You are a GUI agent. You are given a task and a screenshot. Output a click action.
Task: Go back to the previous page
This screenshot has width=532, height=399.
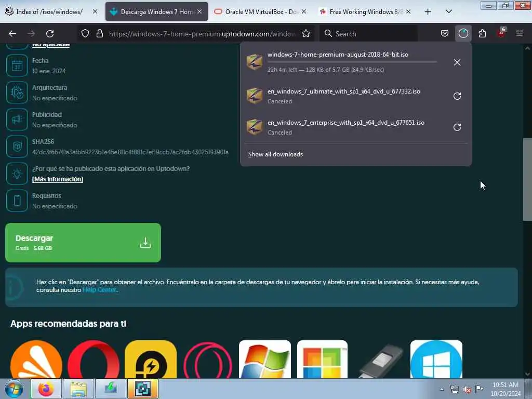point(12,34)
